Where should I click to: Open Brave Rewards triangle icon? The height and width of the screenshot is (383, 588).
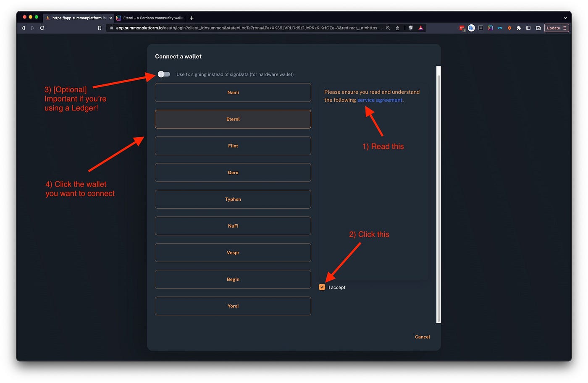[x=421, y=28]
